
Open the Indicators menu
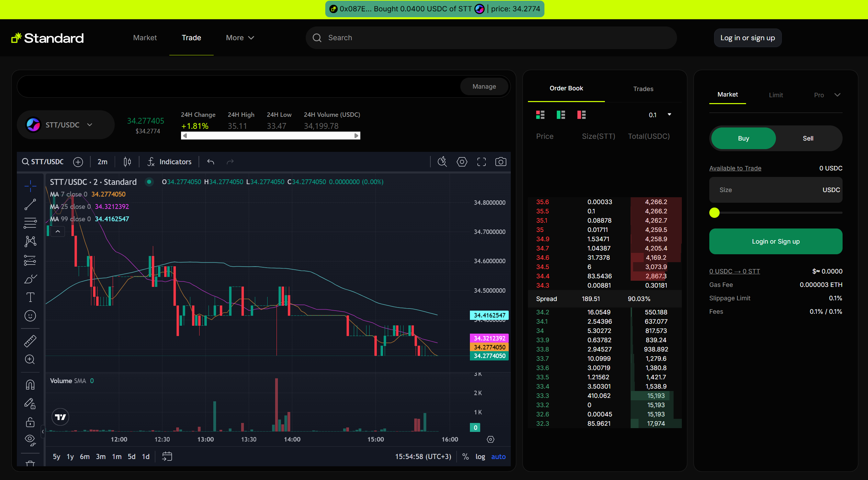[169, 162]
